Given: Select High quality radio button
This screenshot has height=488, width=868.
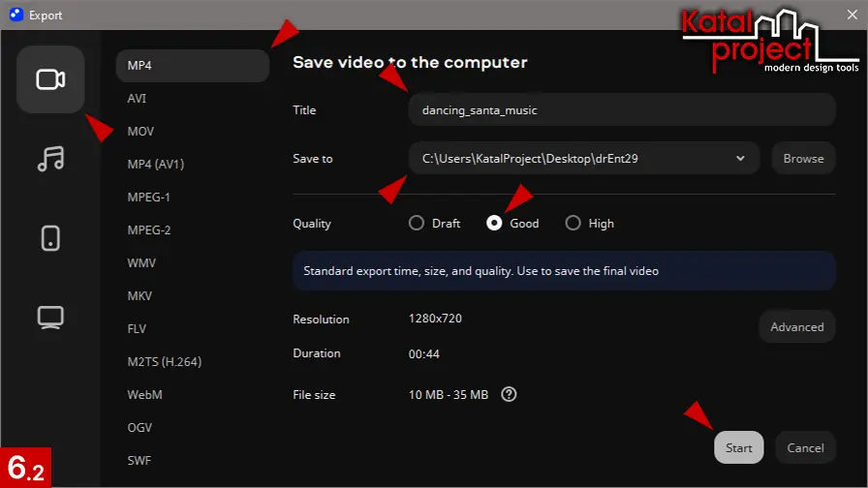Looking at the screenshot, I should pyautogui.click(x=573, y=224).
